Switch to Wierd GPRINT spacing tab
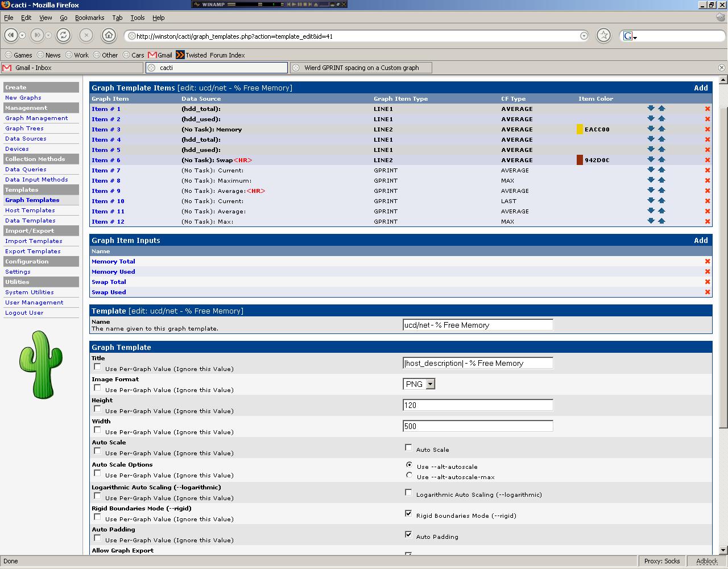The height and width of the screenshot is (569, 728). tap(361, 68)
